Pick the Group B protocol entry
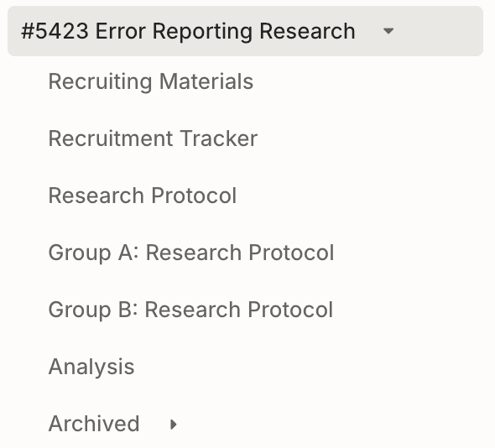The width and height of the screenshot is (495, 448). (x=190, y=310)
